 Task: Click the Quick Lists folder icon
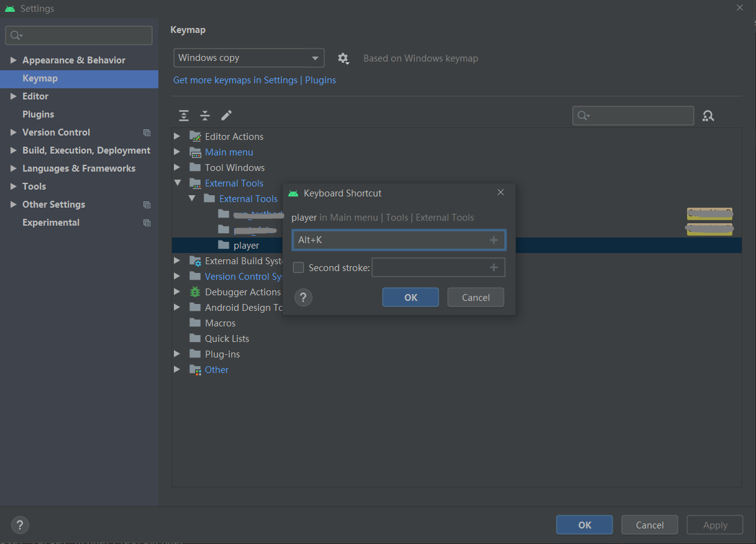pyautogui.click(x=195, y=339)
